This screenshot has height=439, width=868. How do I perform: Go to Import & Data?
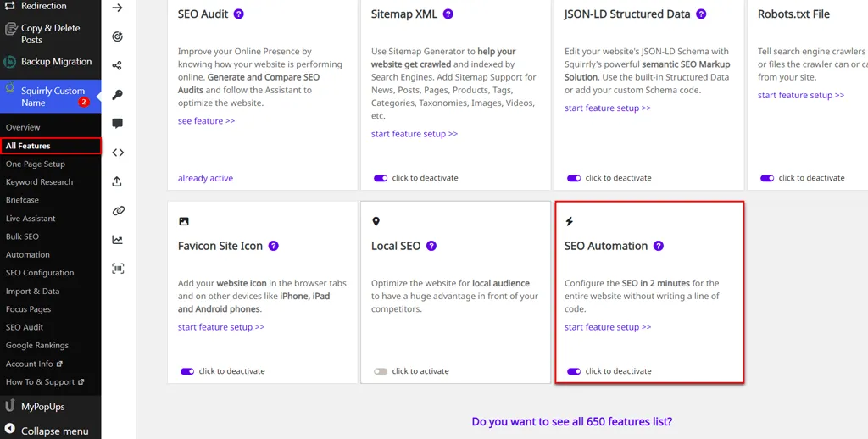[33, 292]
